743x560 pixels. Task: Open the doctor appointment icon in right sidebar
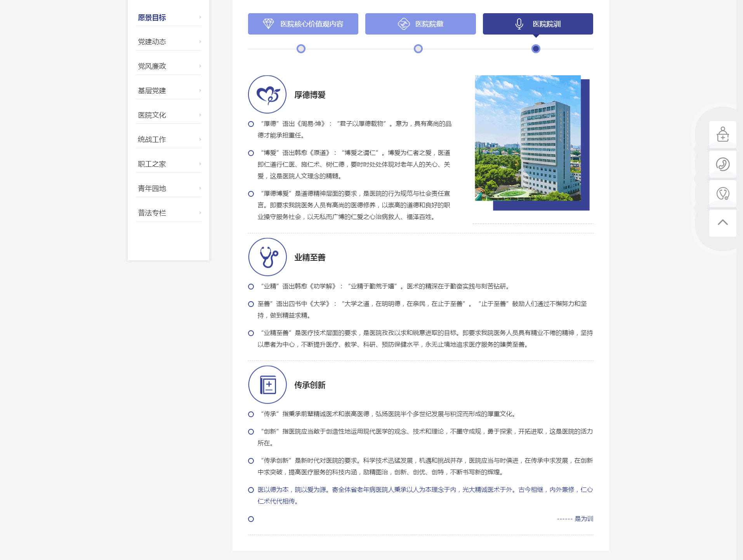point(722,134)
